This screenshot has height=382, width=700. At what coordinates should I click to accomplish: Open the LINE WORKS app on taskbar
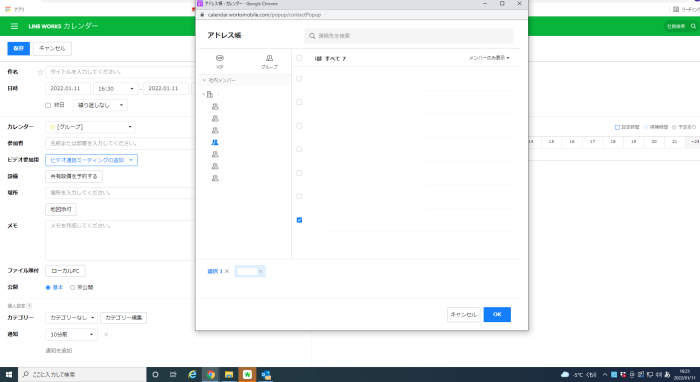(x=247, y=374)
